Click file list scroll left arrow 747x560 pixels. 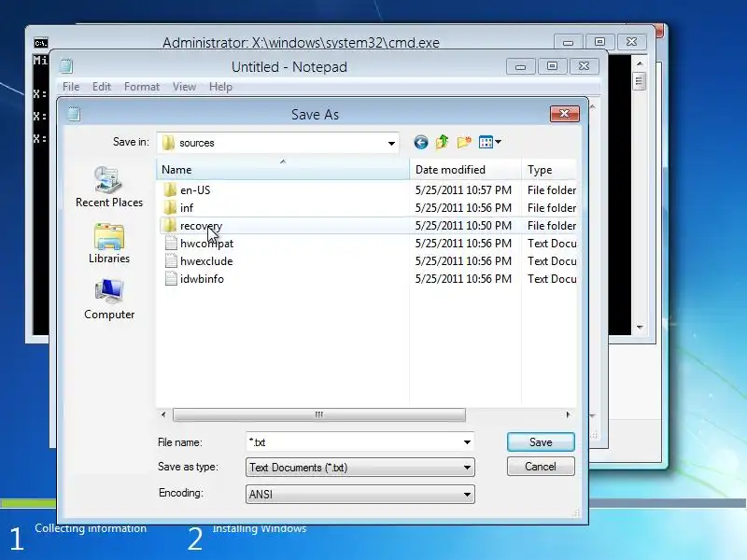[163, 414]
